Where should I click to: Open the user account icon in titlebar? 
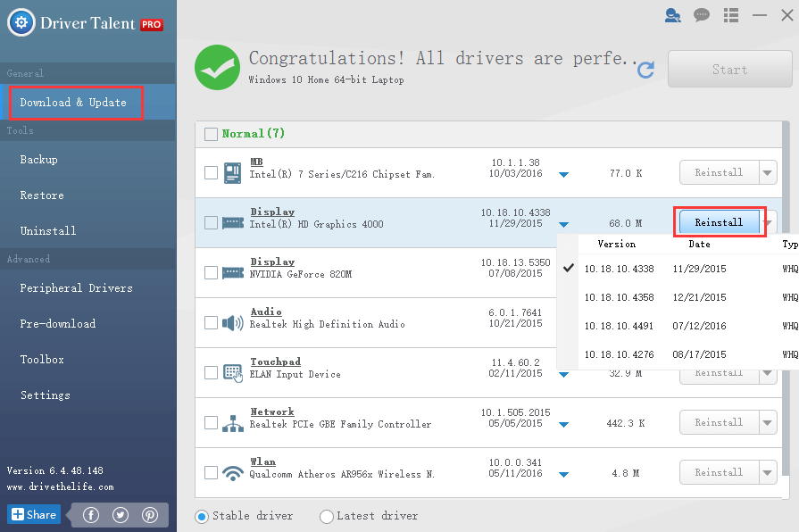[672, 15]
